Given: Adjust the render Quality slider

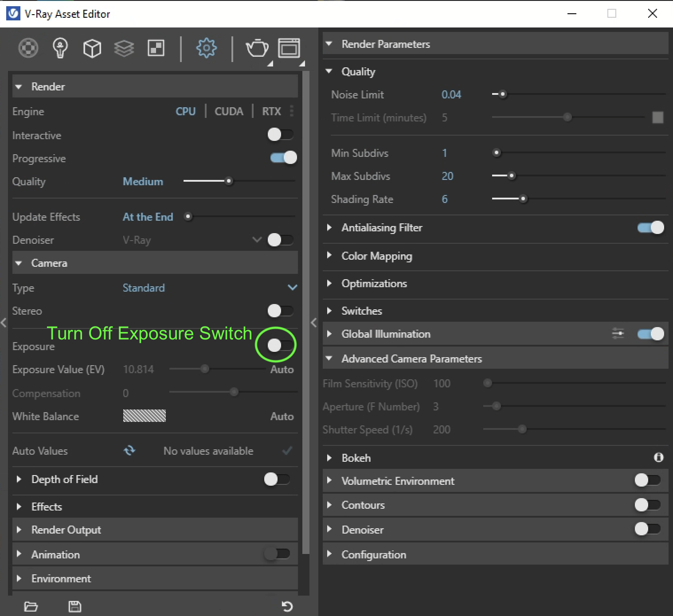Looking at the screenshot, I should point(239,181).
